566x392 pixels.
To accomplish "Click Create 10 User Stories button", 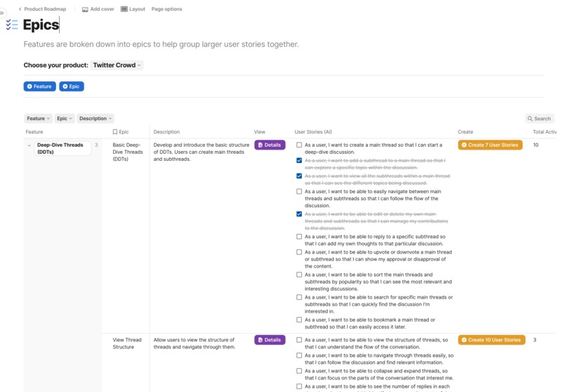I will [x=492, y=340].
